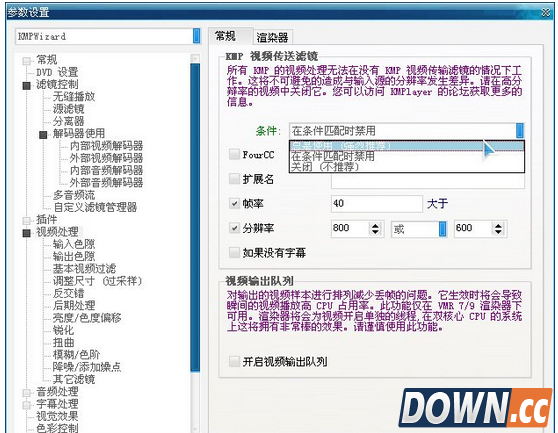Decrease resolution width with down arrow

[x=375, y=232]
